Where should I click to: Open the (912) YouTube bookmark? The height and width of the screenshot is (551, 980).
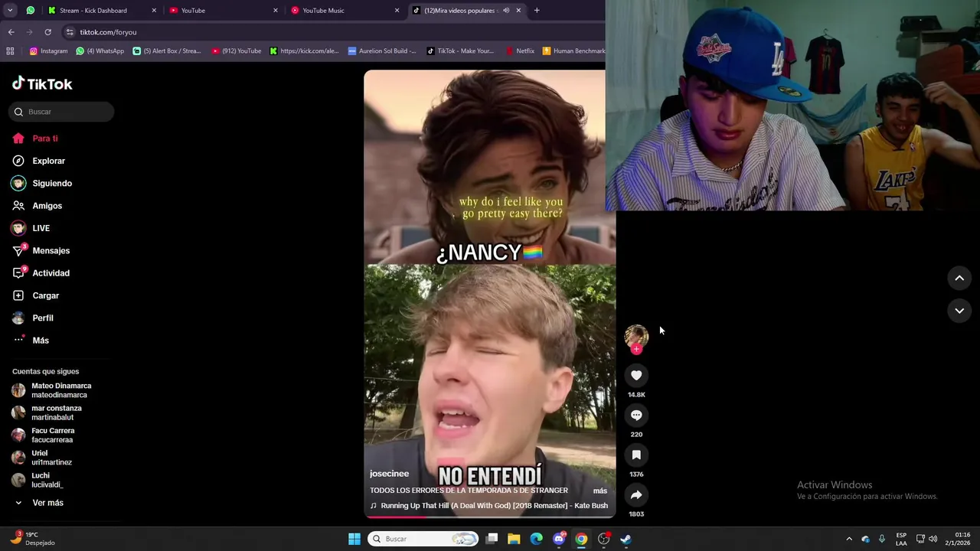(x=237, y=51)
